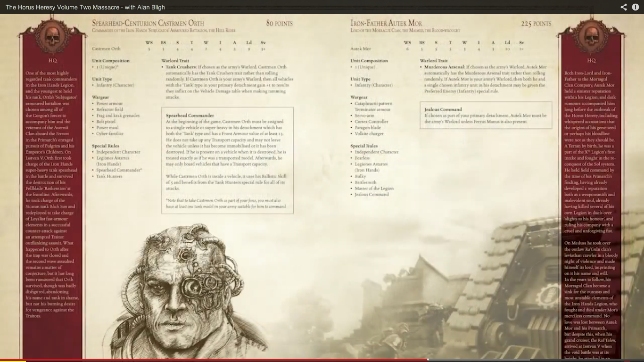Screen dimensions: 644x362
Task: Click the "HQ" label on the right red banner
Action: (x=592, y=60)
